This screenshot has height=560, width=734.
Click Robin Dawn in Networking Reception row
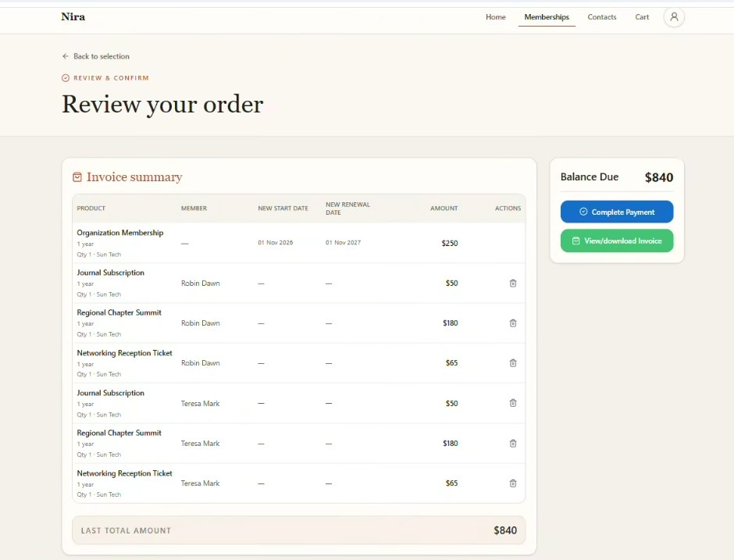pyautogui.click(x=201, y=363)
